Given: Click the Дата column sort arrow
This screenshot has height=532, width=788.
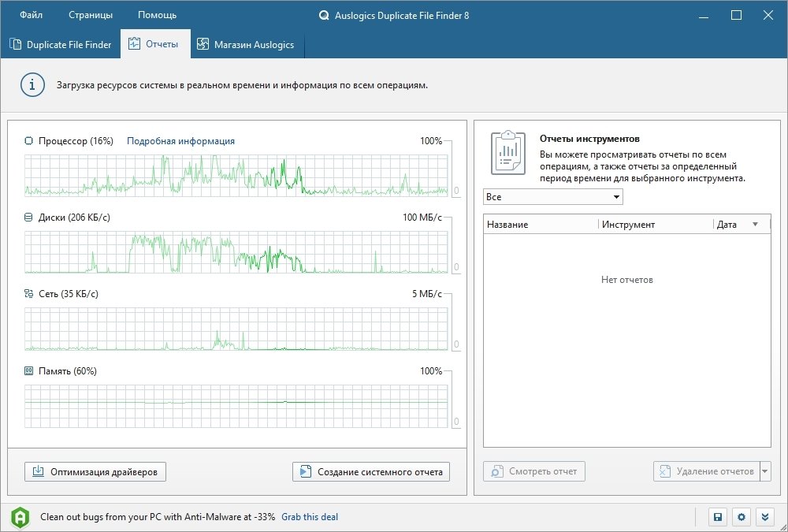Looking at the screenshot, I should tap(755, 225).
